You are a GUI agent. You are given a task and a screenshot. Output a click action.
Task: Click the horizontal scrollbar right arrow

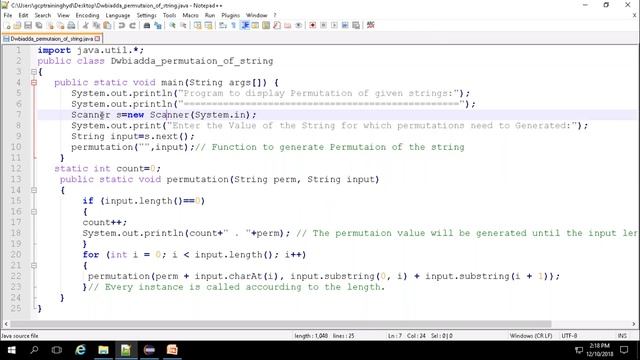point(634,324)
